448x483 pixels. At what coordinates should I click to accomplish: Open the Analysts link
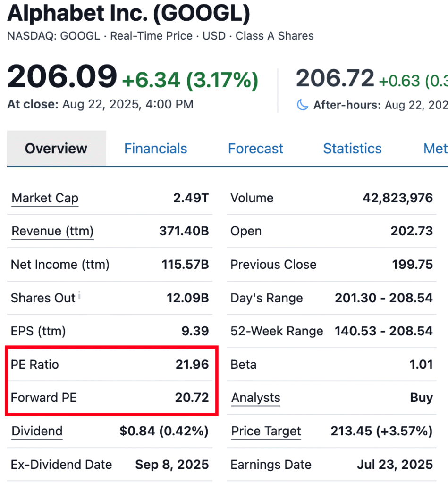point(255,398)
